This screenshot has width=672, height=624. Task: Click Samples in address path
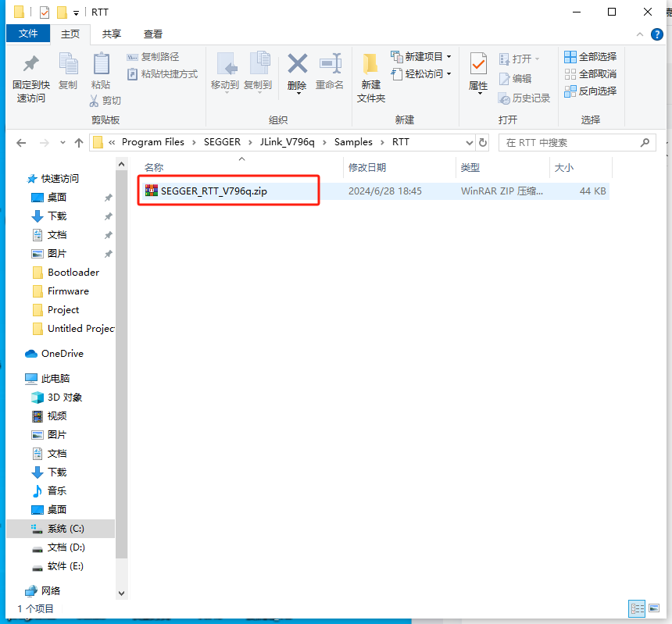tap(353, 142)
